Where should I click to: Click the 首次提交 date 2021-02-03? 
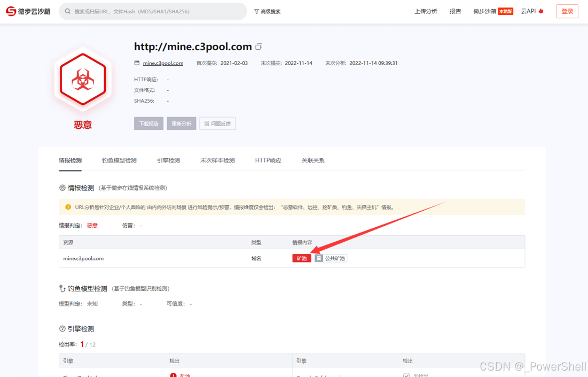pos(234,63)
